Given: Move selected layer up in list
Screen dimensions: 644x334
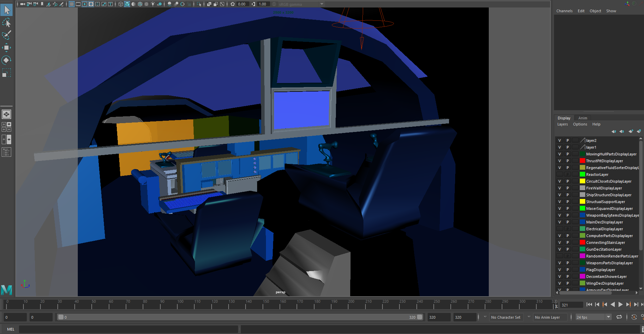Looking at the screenshot, I should pyautogui.click(x=614, y=131).
